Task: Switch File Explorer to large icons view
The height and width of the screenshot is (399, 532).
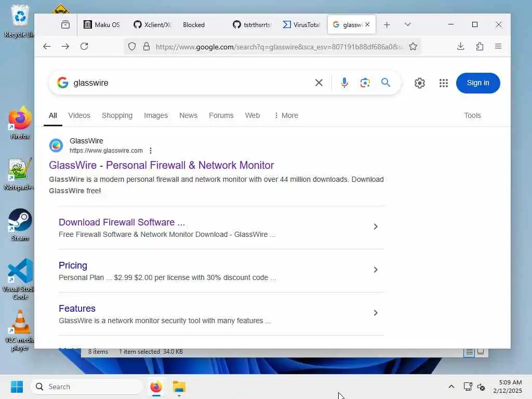Action: click(481, 352)
